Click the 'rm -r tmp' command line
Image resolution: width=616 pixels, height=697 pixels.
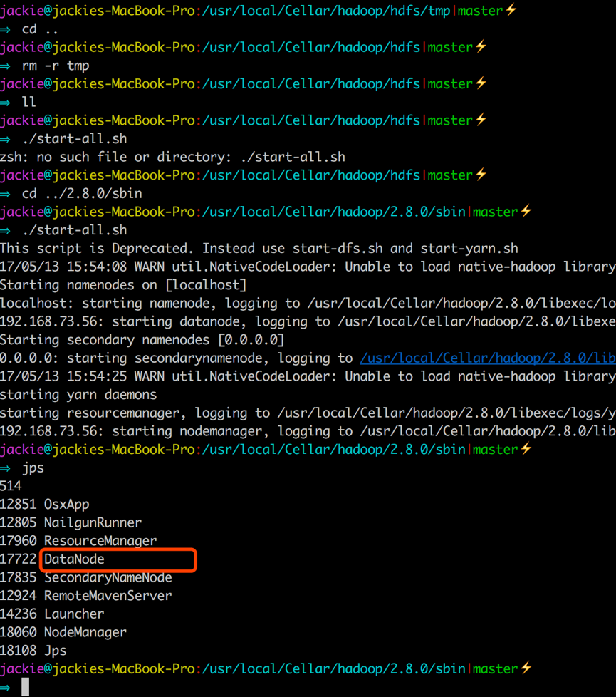(x=56, y=66)
